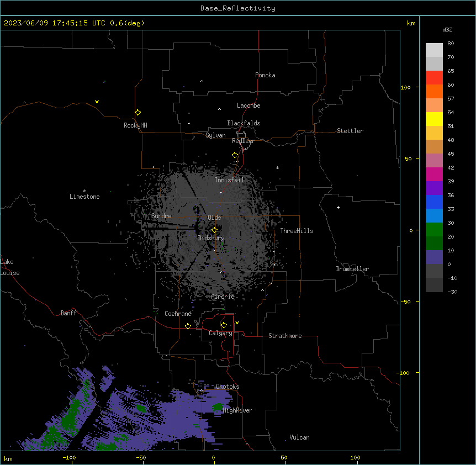Click the yellow station marker south of RedDeer

[x=235, y=155]
